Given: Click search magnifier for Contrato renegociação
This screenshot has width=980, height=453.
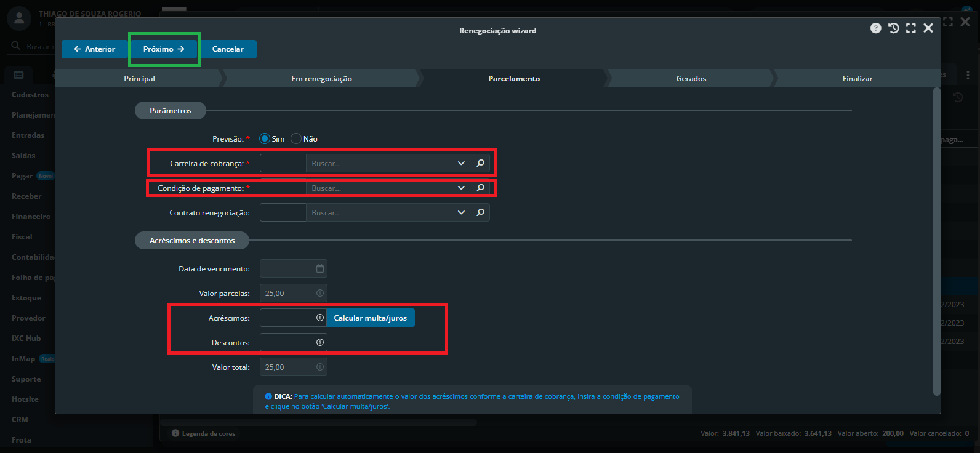Looking at the screenshot, I should (480, 212).
